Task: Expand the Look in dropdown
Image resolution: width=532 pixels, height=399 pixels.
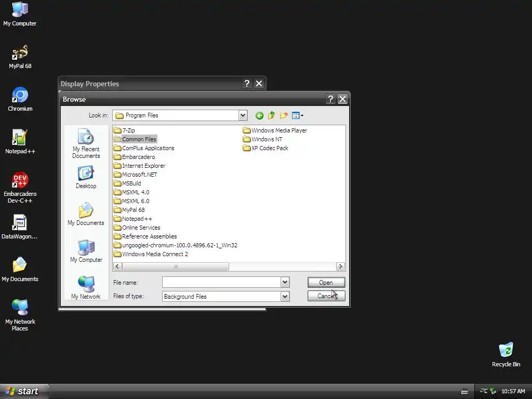Action: click(x=243, y=115)
